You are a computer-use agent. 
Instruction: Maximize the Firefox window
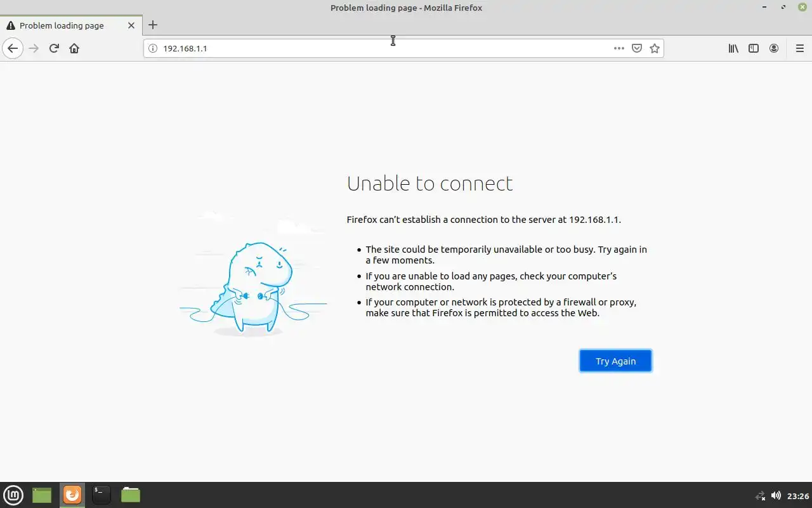783,7
